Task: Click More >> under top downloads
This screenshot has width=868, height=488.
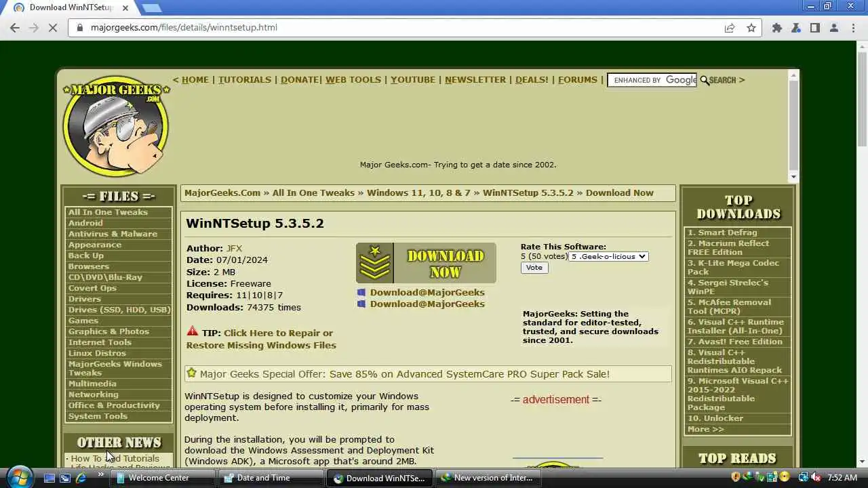Action: (x=705, y=429)
